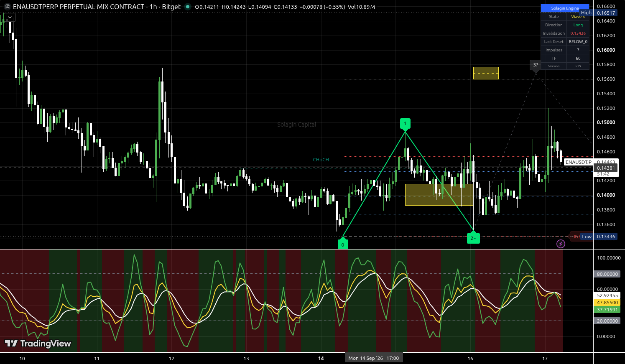Click the high value H0.14243

click(234, 7)
